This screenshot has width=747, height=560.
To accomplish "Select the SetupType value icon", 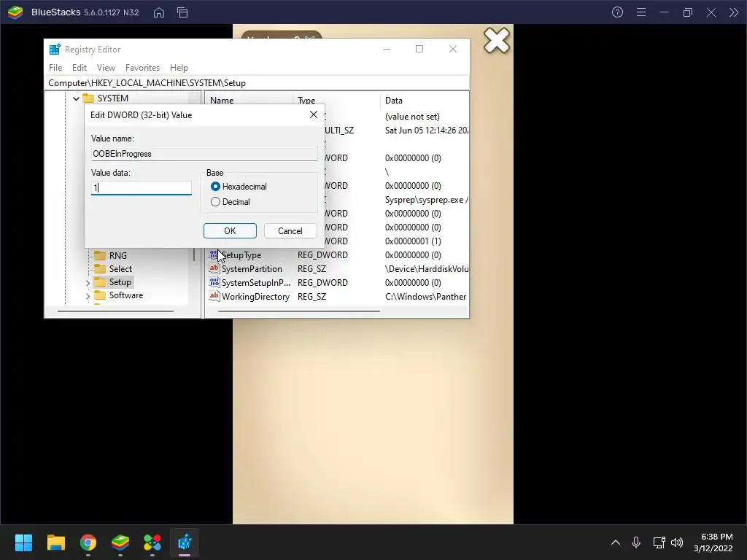I will (214, 254).
